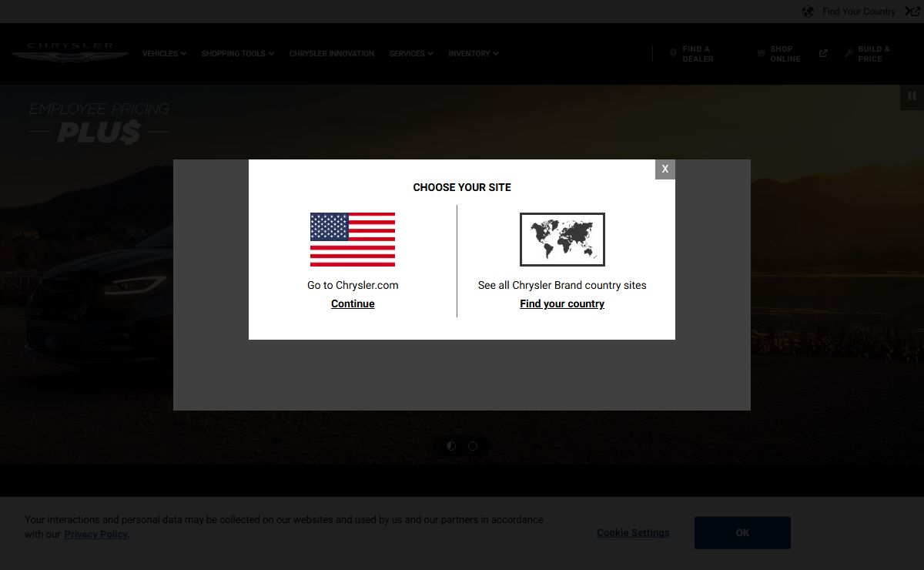Open Cookie Settings
Image resolution: width=924 pixels, height=570 pixels.
(x=633, y=533)
